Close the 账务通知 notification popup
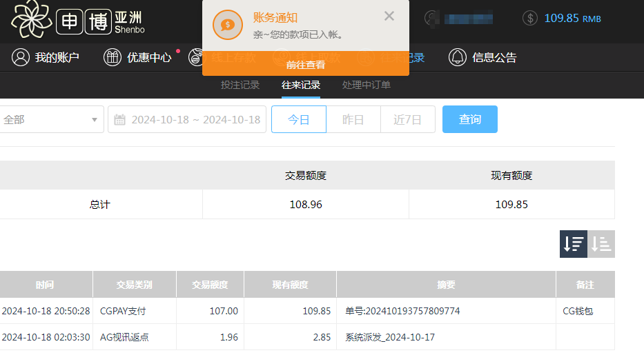The image size is (644, 355). [x=389, y=16]
